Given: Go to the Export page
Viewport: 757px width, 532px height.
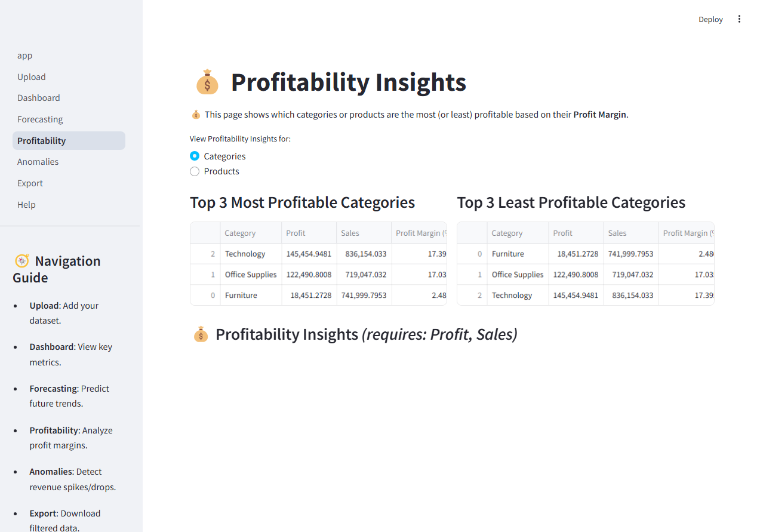Looking at the screenshot, I should coord(30,183).
